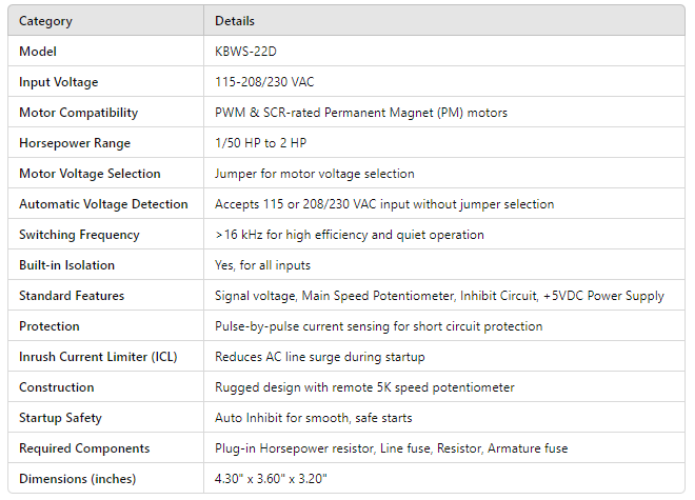Click the Automatic Voltage Detection label
This screenshot has height=500, width=695.
[103, 204]
